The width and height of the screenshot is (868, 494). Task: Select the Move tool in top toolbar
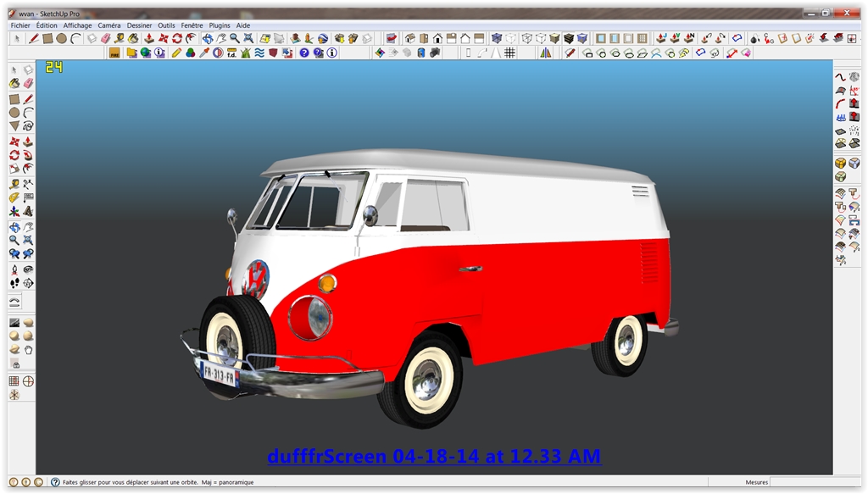point(164,38)
